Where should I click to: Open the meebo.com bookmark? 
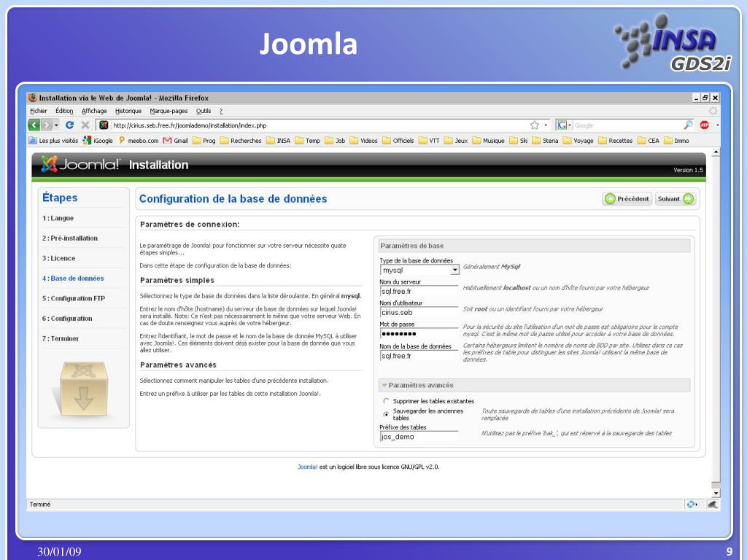click(x=138, y=141)
